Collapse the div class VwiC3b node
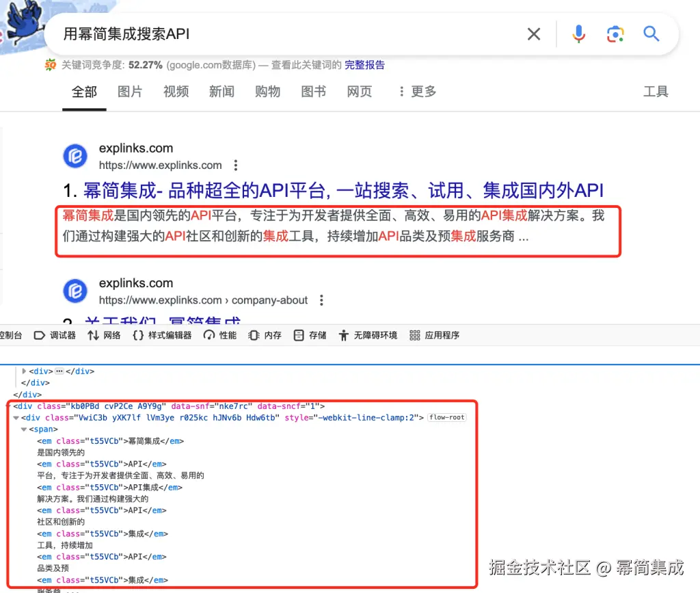 point(16,418)
